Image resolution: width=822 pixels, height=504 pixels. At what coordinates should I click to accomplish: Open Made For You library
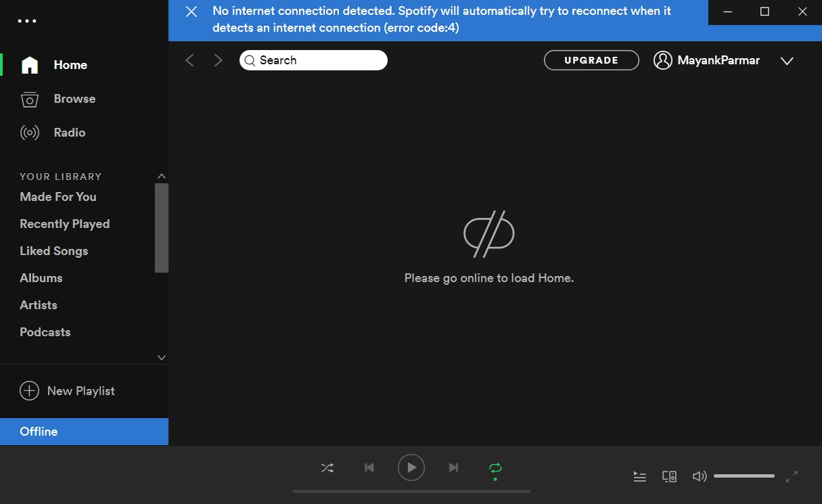coord(58,197)
